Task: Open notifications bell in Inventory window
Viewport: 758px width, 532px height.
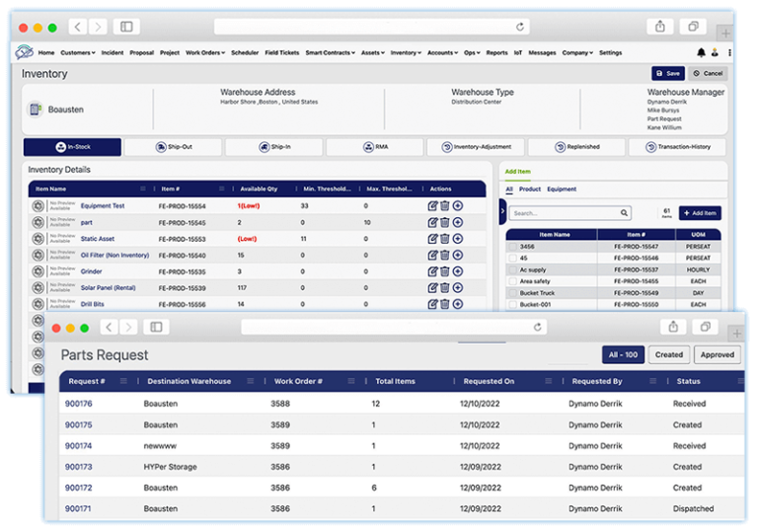Action: pos(701,52)
